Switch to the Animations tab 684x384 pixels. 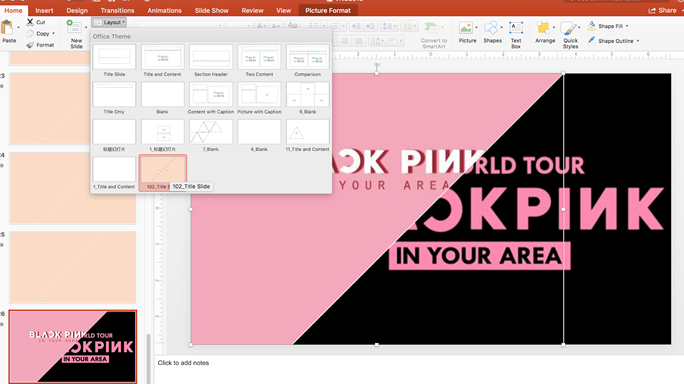coord(164,10)
